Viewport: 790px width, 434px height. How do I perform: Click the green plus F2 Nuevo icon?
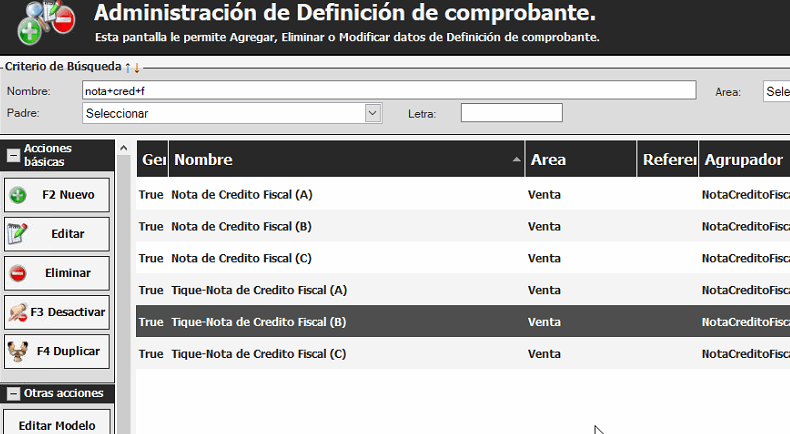pos(18,196)
